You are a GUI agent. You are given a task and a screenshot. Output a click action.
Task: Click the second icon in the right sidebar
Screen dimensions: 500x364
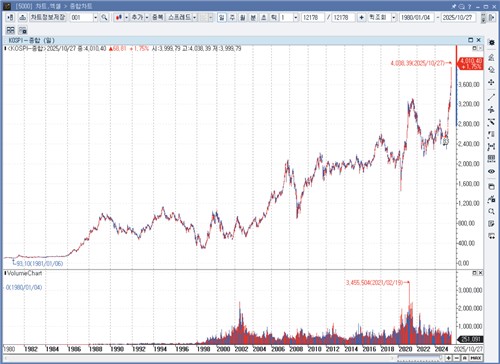tap(491, 57)
